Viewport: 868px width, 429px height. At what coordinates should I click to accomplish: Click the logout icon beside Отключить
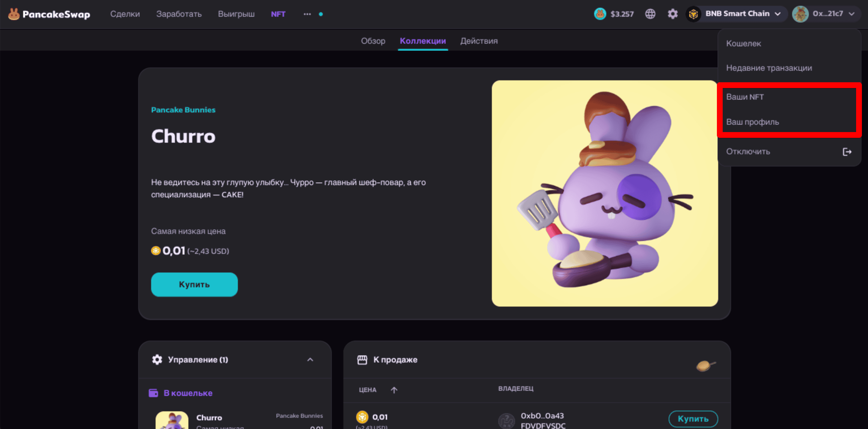coord(847,152)
